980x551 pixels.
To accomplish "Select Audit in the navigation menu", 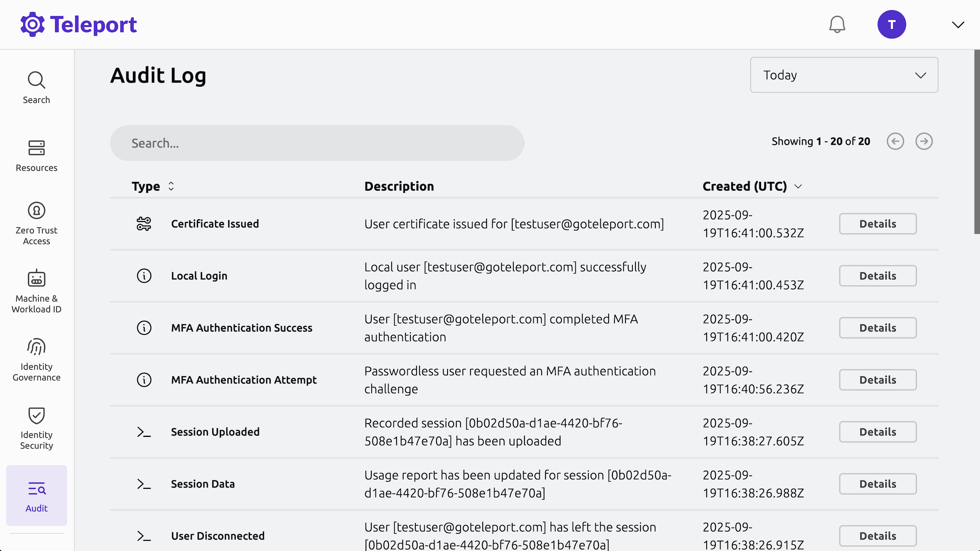I will tap(36, 496).
